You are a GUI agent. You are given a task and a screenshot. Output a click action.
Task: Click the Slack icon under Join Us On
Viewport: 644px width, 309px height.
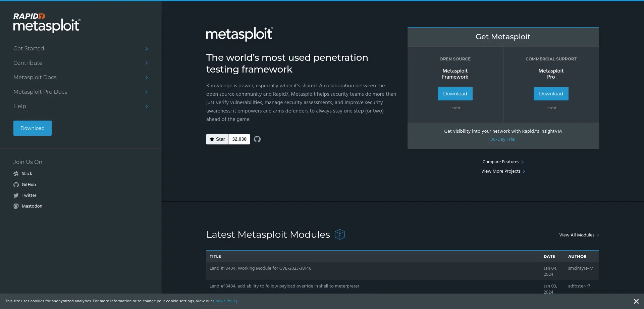click(16, 174)
